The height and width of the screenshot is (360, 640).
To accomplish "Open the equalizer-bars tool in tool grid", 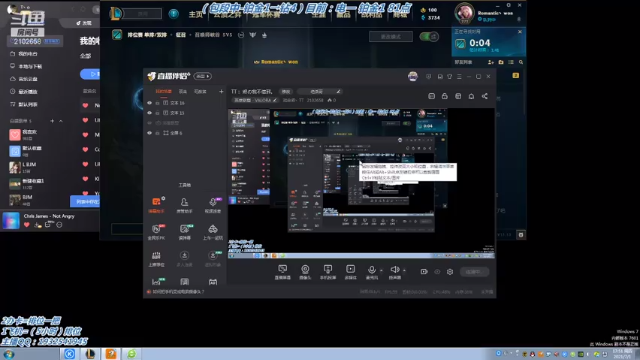I will point(156,259).
